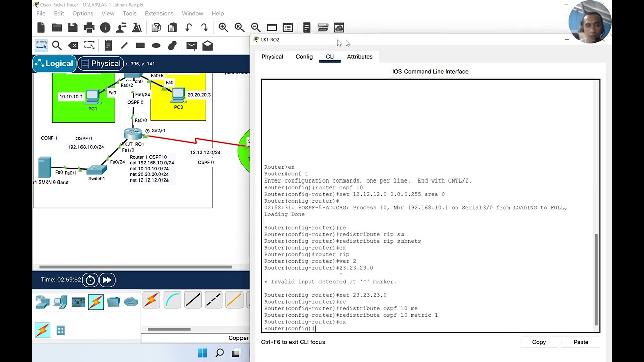Open the Edit menu
The width and height of the screenshot is (644, 362).
(x=59, y=13)
